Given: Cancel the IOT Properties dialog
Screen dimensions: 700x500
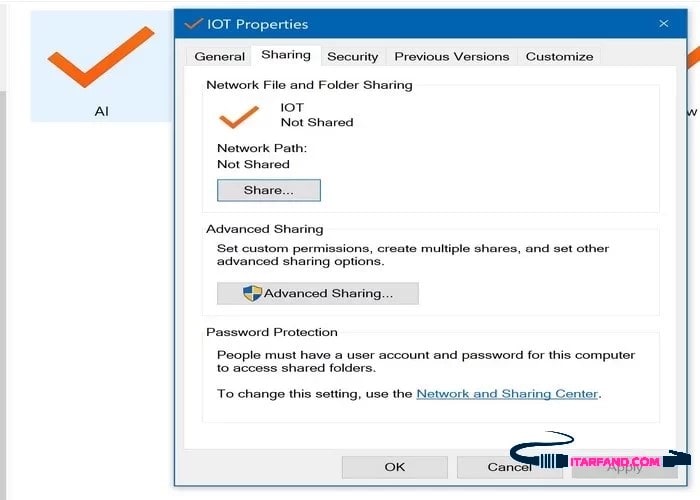Looking at the screenshot, I should pyautogui.click(x=509, y=467).
